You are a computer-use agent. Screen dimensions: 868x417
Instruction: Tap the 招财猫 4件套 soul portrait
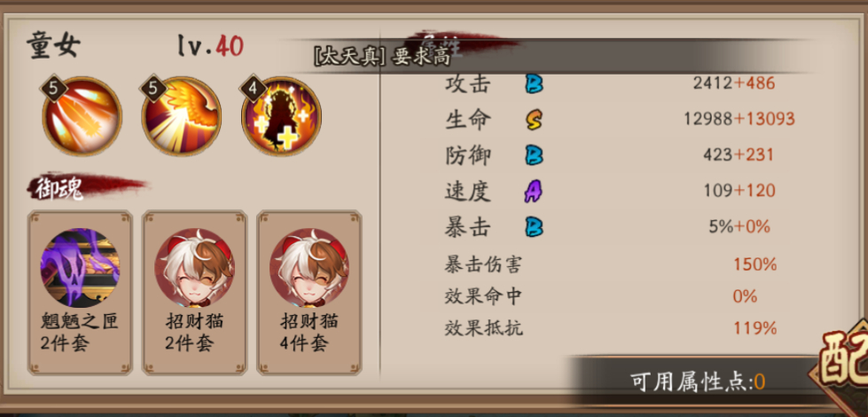click(x=309, y=267)
